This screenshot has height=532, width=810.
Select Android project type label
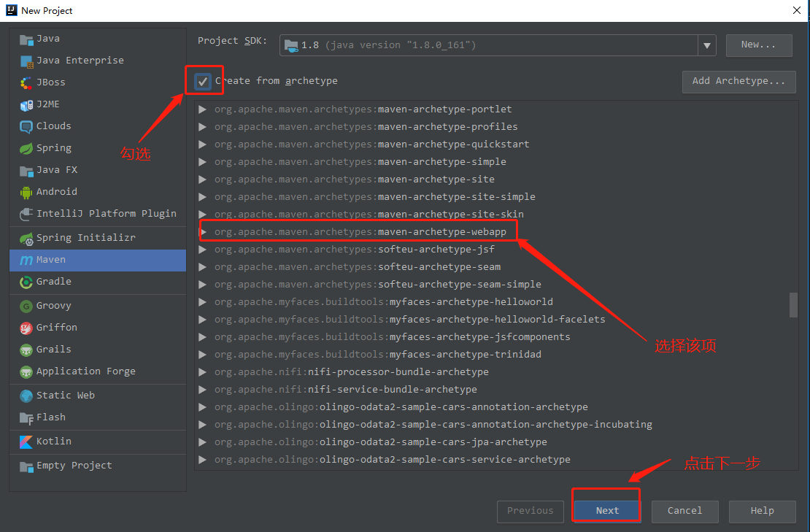click(57, 192)
